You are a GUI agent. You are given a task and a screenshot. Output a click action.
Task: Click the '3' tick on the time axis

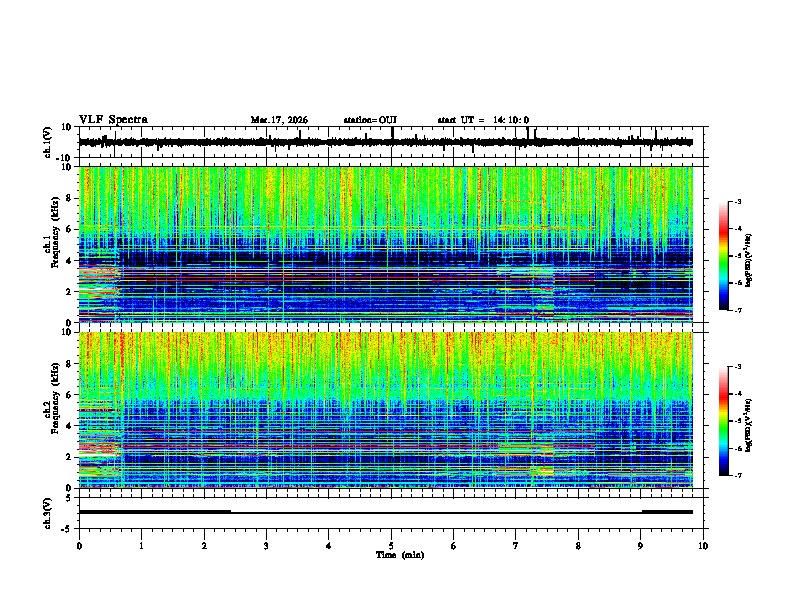266,546
